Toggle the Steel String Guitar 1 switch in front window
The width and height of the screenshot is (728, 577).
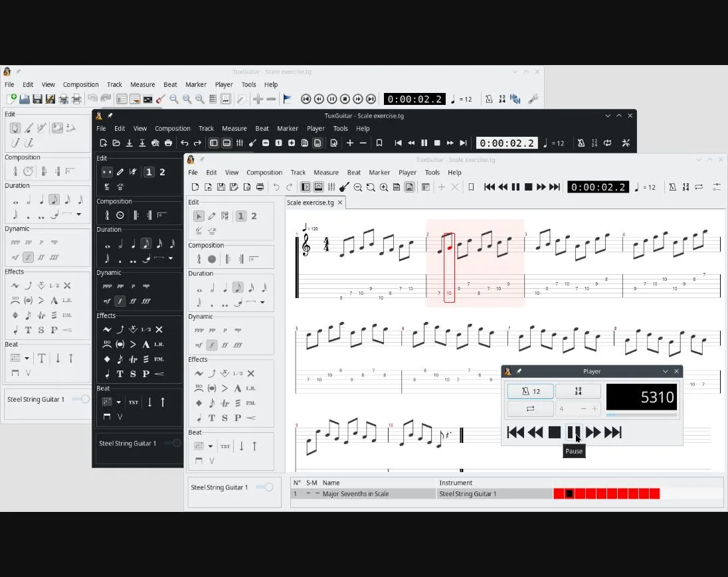coord(264,487)
